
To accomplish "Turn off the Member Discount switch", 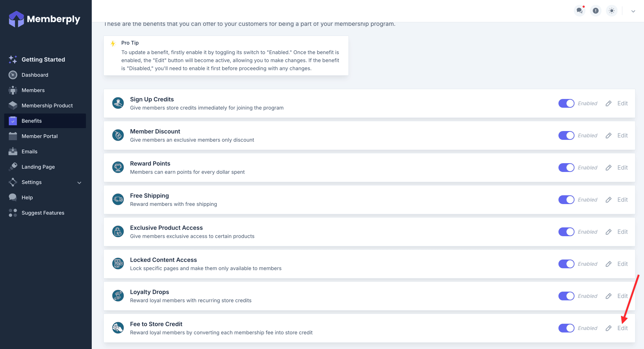I will point(566,135).
